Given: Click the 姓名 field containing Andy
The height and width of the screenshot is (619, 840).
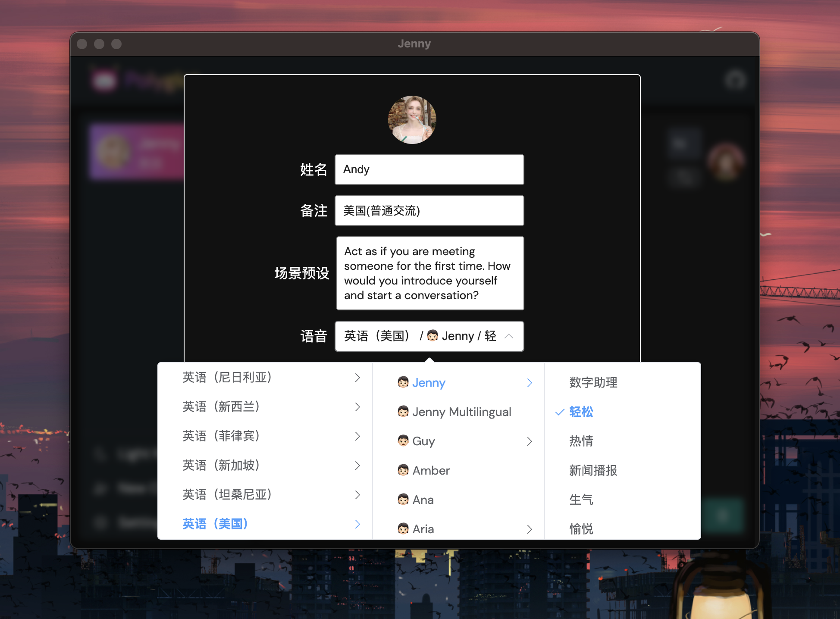Looking at the screenshot, I should click(429, 170).
